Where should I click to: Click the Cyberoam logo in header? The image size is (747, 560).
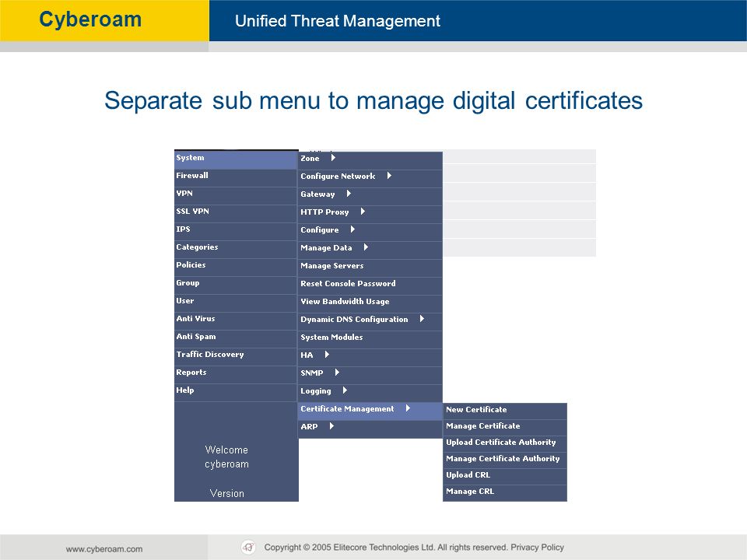pyautogui.click(x=90, y=20)
